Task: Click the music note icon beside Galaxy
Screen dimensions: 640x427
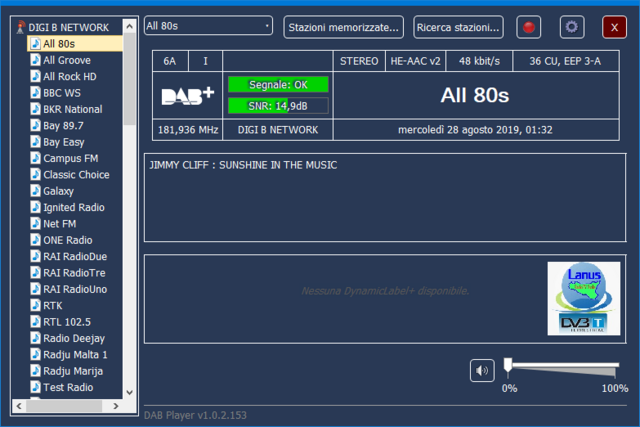Action: (x=36, y=191)
